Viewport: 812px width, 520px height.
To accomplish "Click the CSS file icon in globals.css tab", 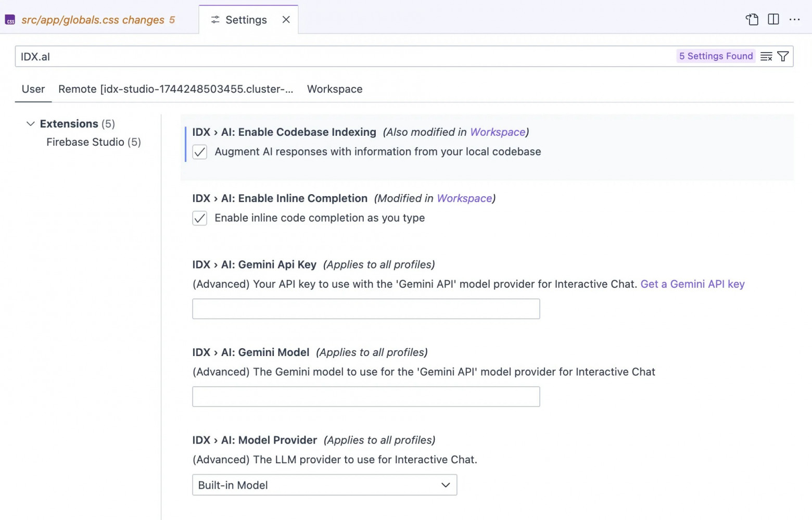I will pyautogui.click(x=10, y=20).
